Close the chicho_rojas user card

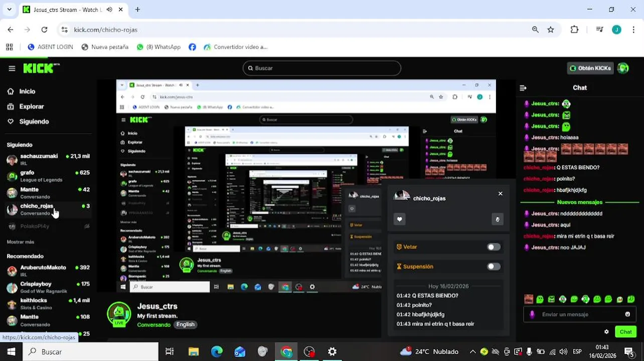(500, 194)
